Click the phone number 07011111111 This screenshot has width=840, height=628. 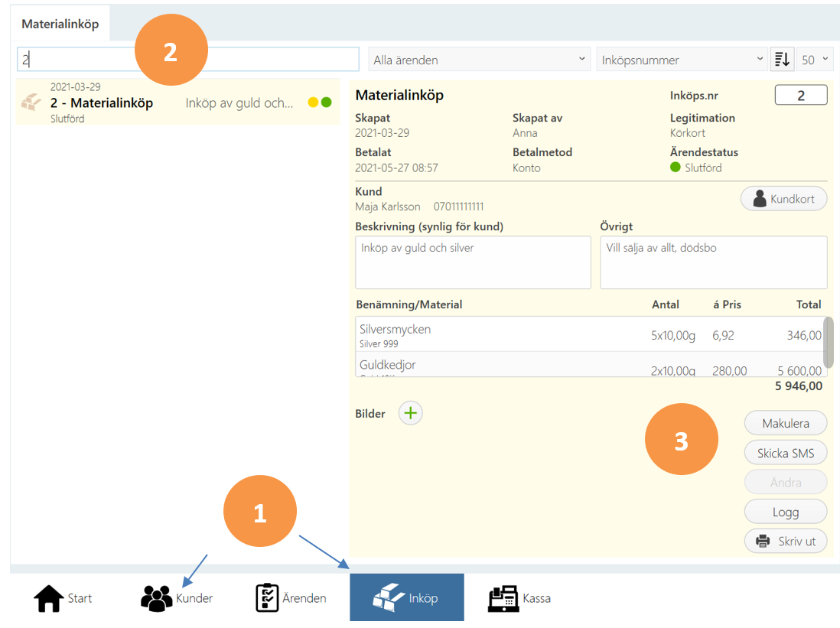pos(458,207)
